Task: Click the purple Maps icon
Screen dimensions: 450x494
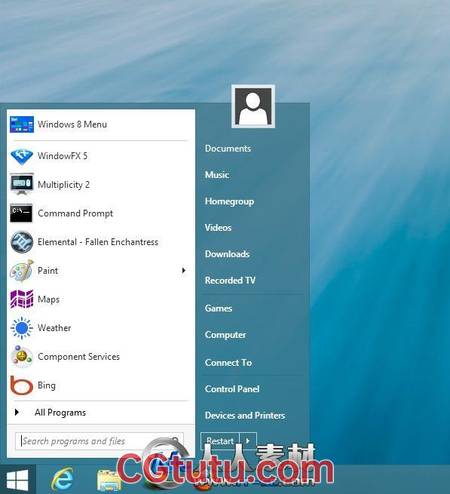Action: tap(22, 299)
